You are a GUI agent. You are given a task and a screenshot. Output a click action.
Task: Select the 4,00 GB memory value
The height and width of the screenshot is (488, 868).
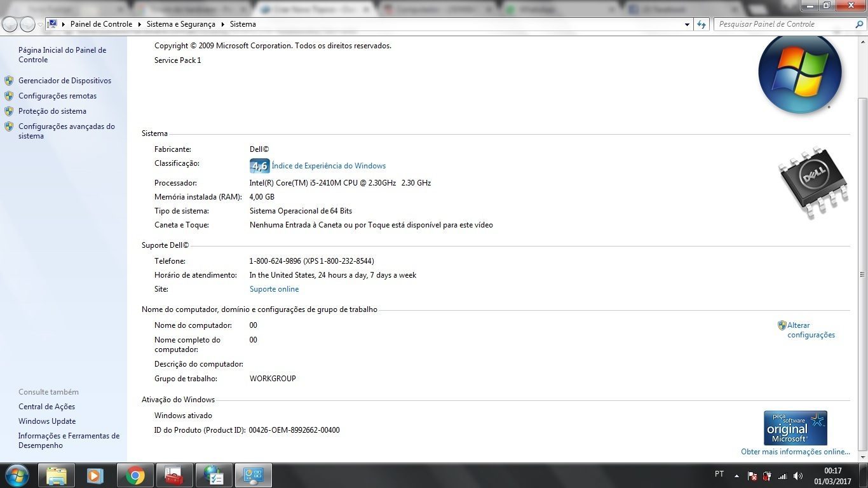pos(262,197)
